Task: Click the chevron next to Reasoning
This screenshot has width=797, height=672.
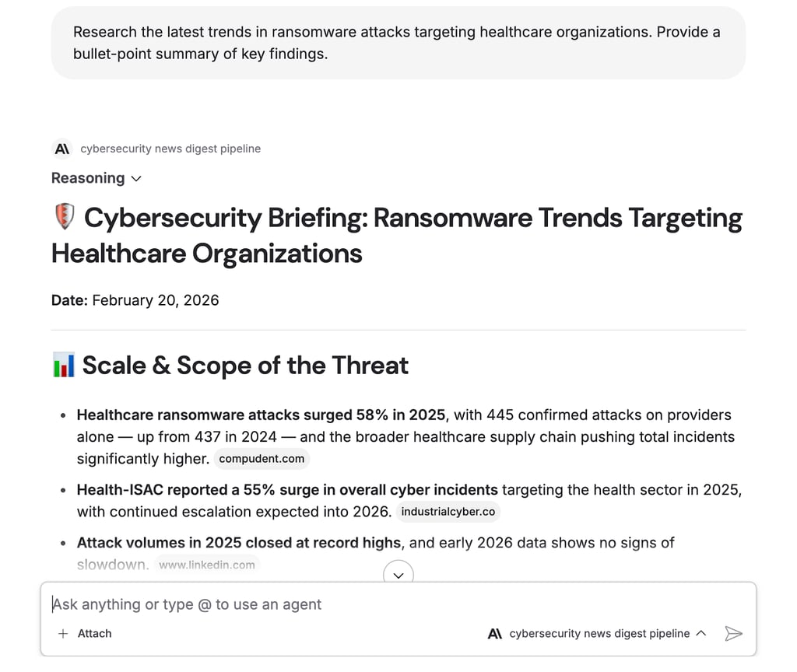Action: (136, 179)
